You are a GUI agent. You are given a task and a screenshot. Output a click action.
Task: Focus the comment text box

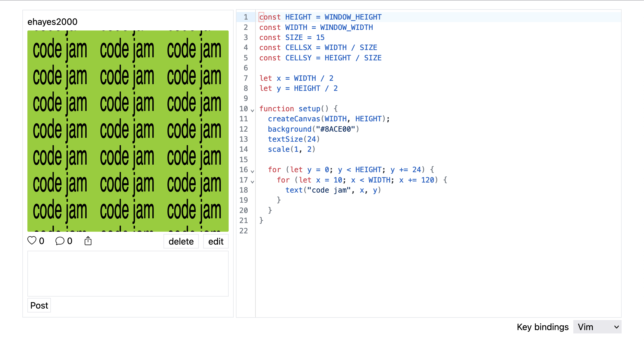128,274
